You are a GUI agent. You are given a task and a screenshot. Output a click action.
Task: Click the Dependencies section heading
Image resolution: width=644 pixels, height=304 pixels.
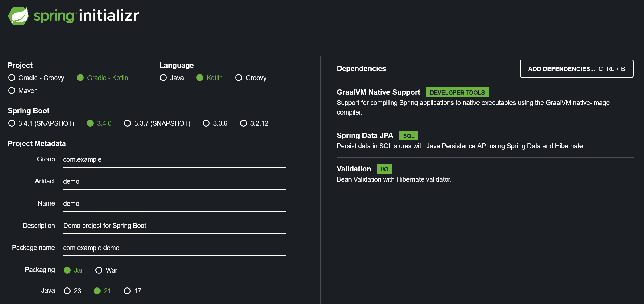361,68
